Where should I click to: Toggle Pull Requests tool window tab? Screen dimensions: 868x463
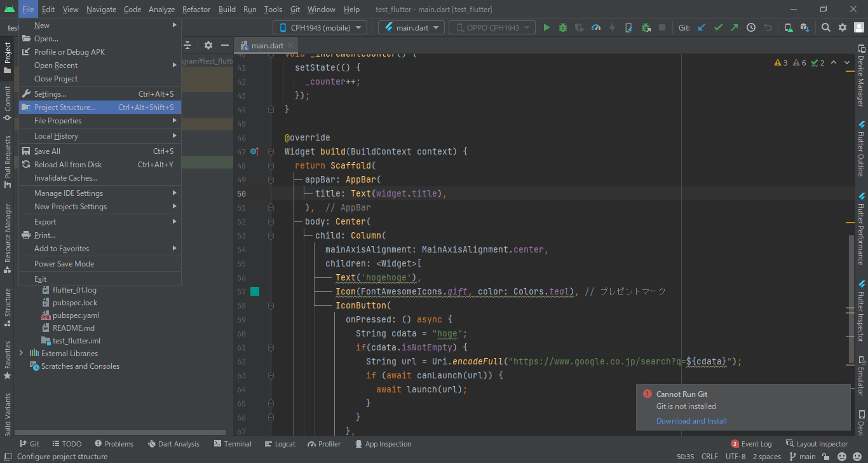(x=8, y=162)
